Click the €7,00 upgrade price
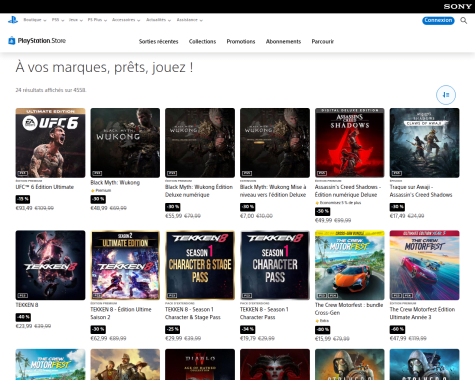This screenshot has width=475, height=380. tap(247, 216)
